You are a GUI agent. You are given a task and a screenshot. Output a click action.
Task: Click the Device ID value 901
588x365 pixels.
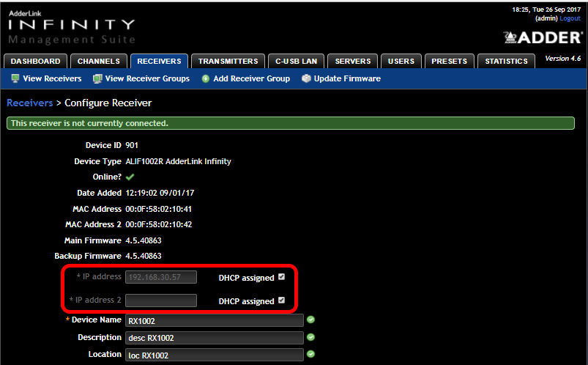[x=132, y=145]
